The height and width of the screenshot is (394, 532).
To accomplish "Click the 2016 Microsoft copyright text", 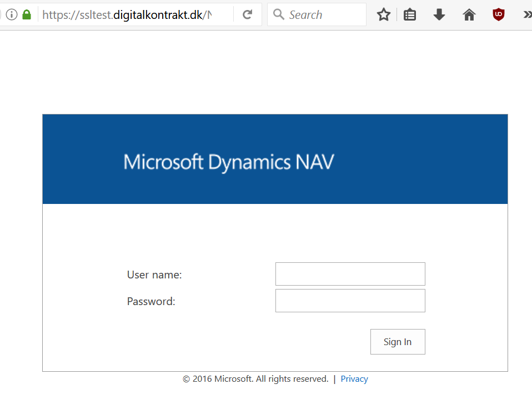I will [x=255, y=378].
